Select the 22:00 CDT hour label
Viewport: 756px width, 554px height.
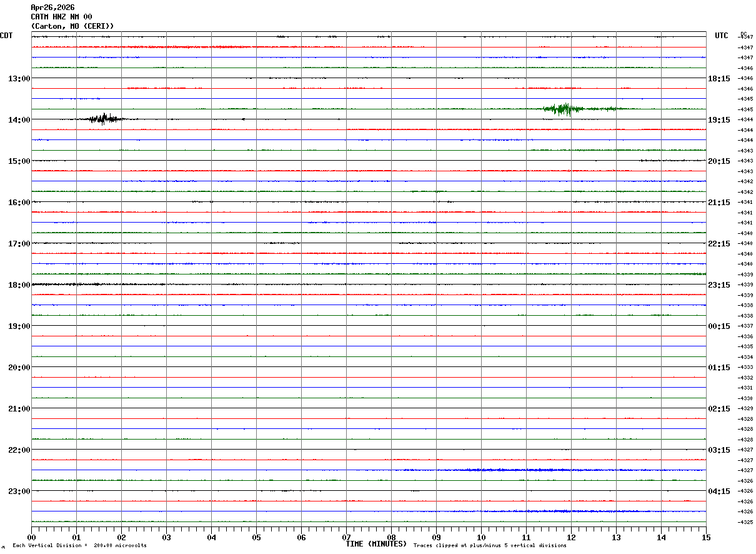pyautogui.click(x=19, y=450)
